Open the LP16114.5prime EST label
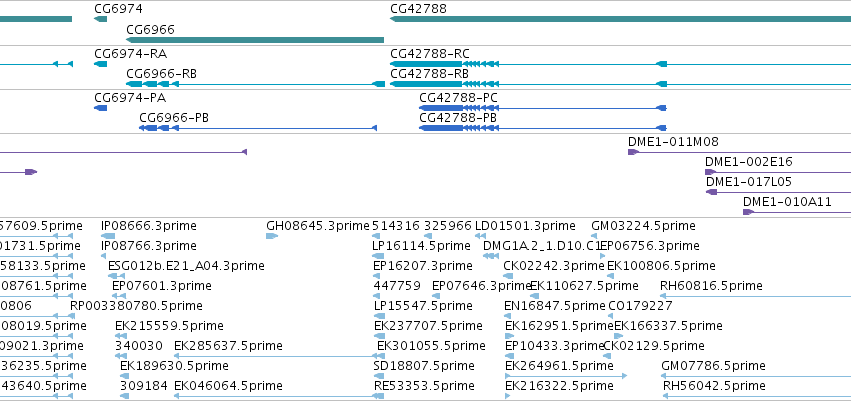The width and height of the screenshot is (851, 401). tap(421, 246)
